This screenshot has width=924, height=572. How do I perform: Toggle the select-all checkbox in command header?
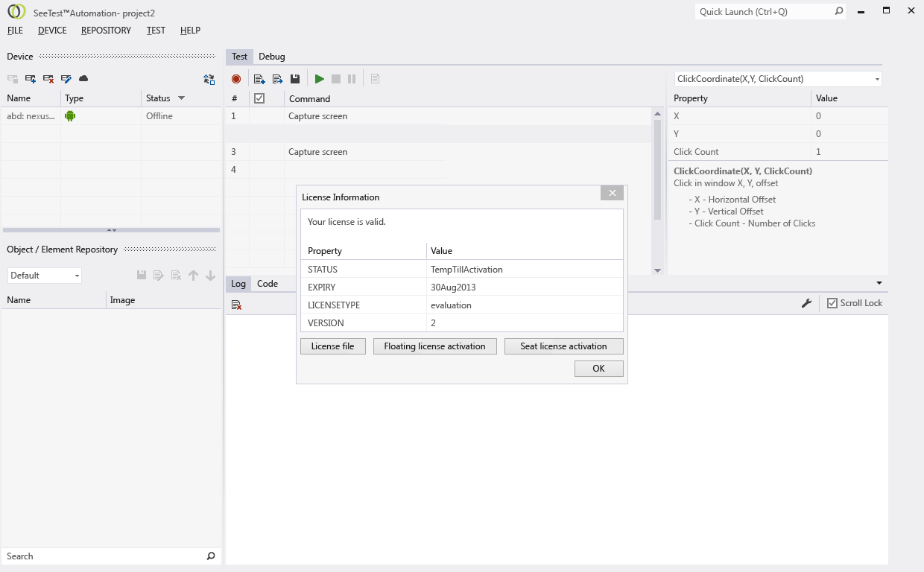point(259,98)
